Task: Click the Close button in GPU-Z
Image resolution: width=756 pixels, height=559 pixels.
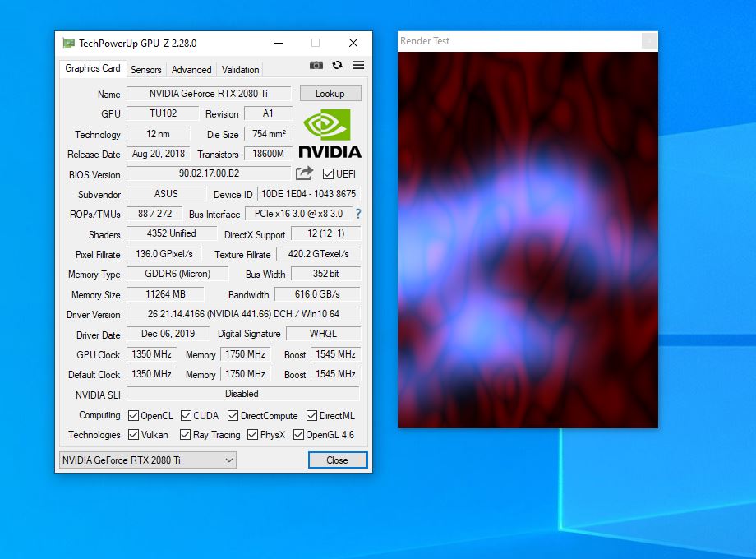Action: 338,460
